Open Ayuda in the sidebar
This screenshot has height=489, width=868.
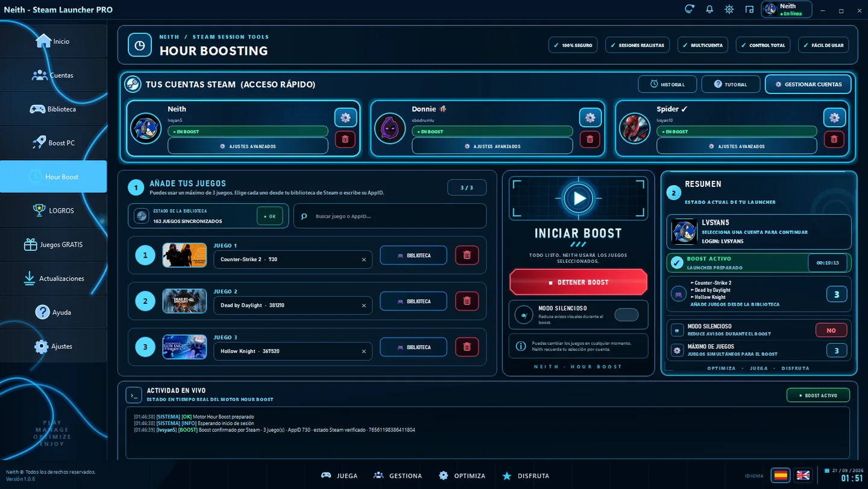pos(53,312)
